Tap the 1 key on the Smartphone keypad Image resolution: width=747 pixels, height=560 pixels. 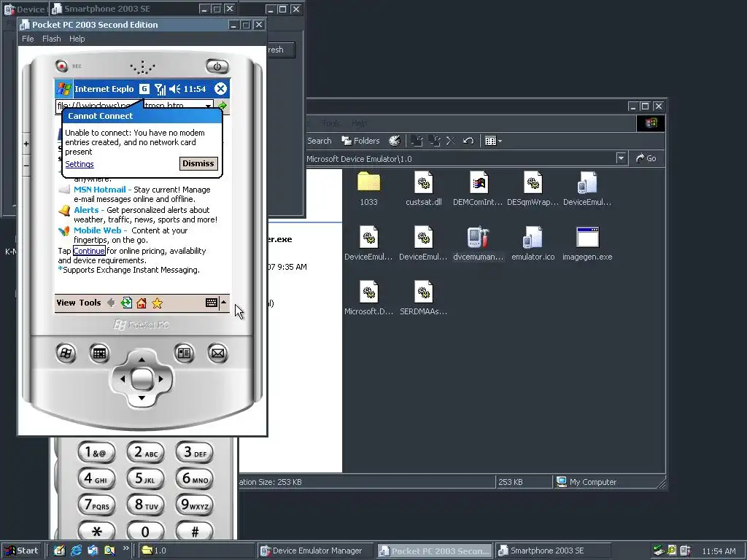tap(96, 452)
